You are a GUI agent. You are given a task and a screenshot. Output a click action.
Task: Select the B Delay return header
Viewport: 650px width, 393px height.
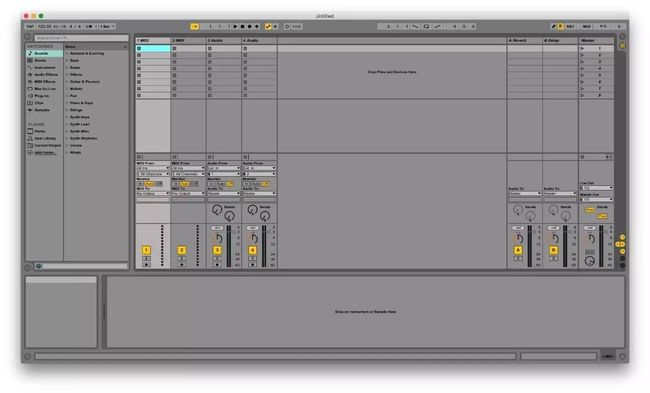point(560,41)
